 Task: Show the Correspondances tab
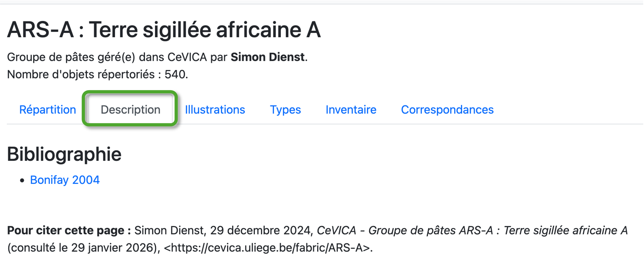pyautogui.click(x=447, y=110)
